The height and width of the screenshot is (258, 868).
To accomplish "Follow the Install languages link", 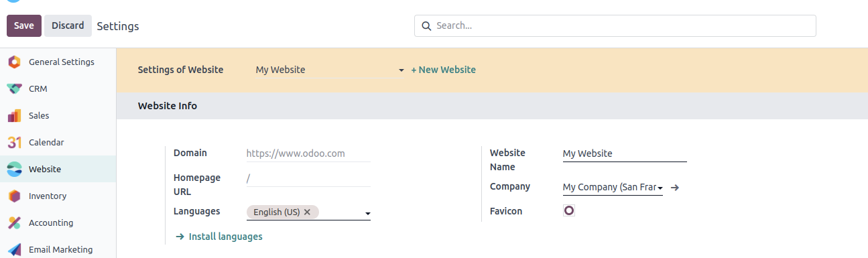I will tap(219, 237).
